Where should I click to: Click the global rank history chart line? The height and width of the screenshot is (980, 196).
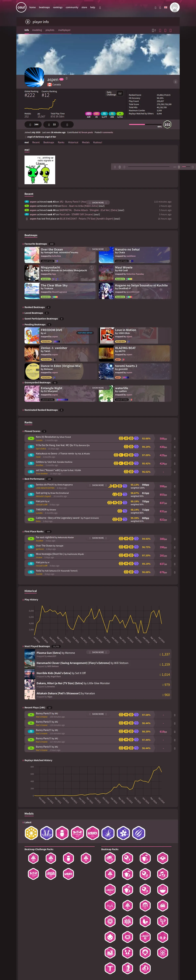(40, 105)
